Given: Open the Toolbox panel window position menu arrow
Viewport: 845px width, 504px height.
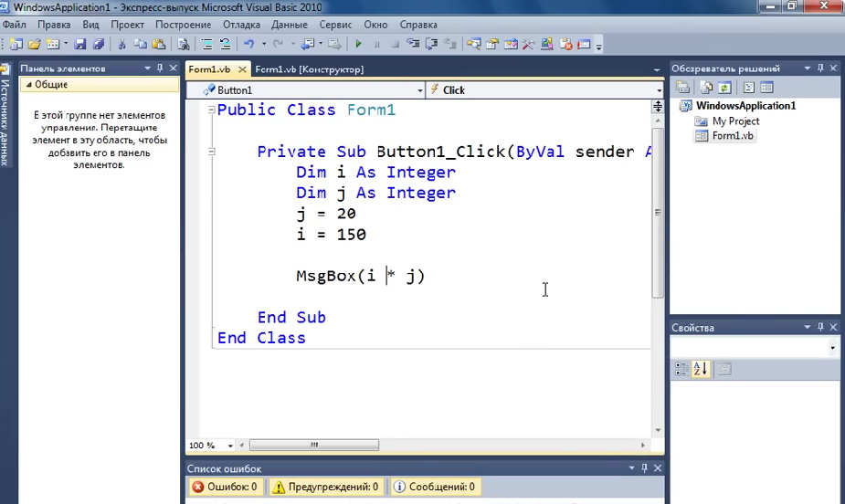Looking at the screenshot, I should [x=147, y=68].
